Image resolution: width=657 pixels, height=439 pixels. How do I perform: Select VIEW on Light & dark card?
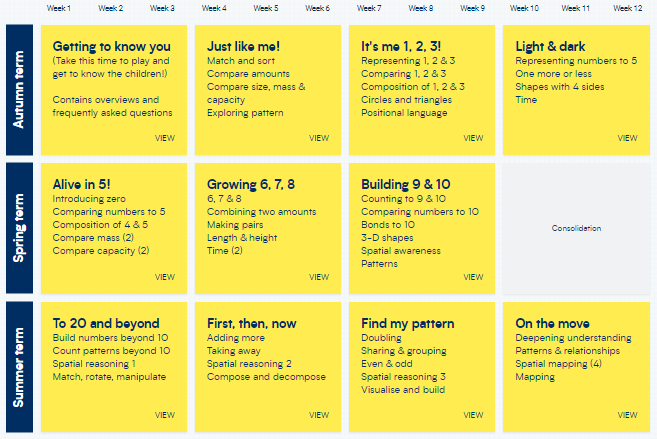click(627, 138)
